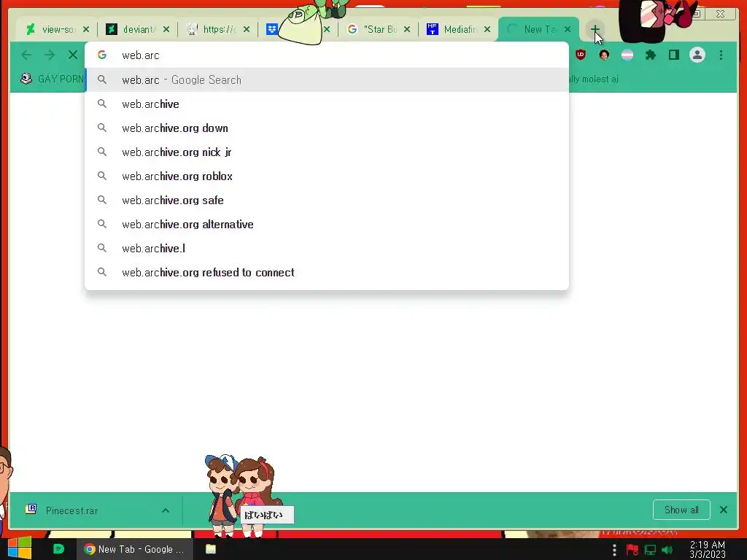Show hidden system tray icons
Viewport: 747px width, 560px height.
click(614, 550)
